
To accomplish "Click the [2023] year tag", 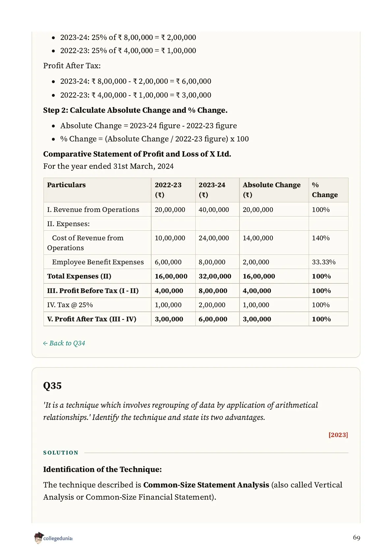I will [x=338, y=435].
